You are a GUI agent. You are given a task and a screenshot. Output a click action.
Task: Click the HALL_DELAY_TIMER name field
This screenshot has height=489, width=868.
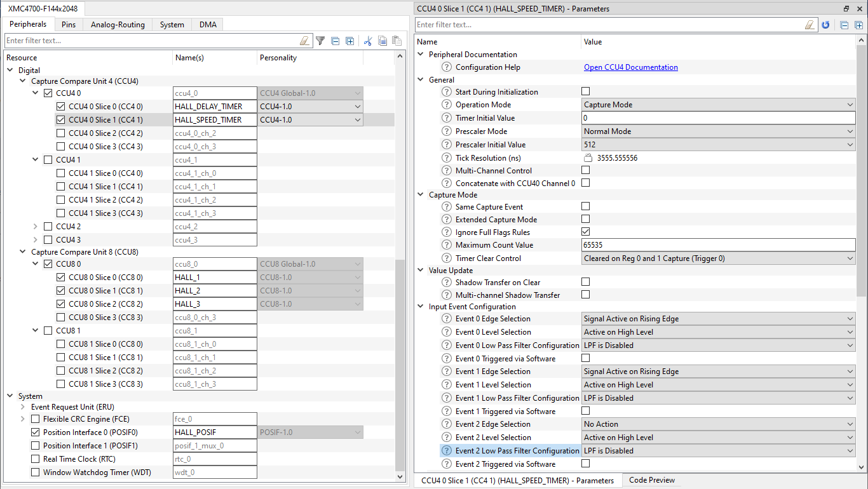pos(215,107)
